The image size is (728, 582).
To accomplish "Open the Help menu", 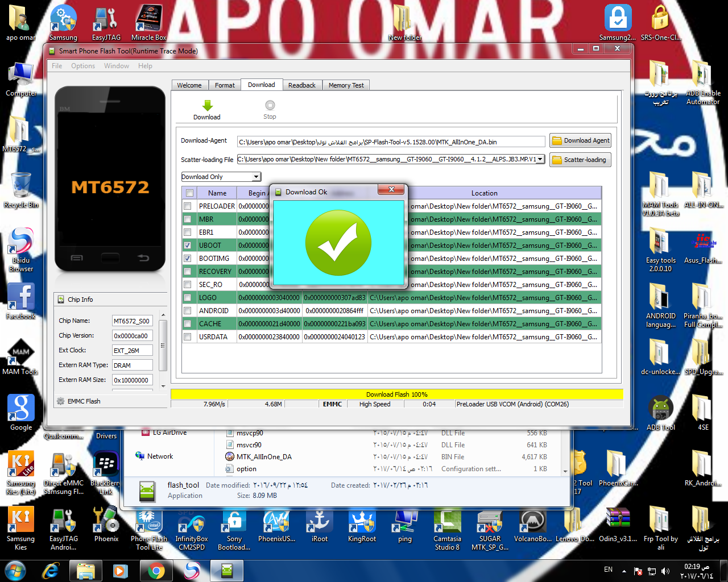I will pyautogui.click(x=145, y=66).
